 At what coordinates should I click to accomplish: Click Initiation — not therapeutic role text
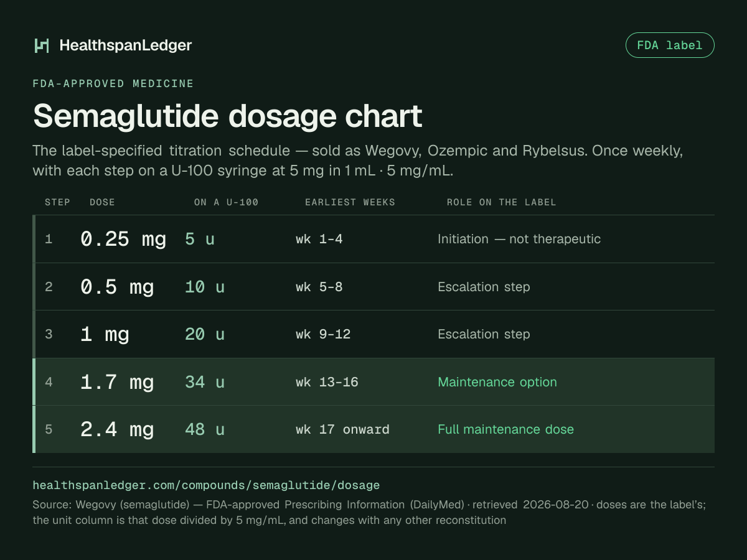pyautogui.click(x=519, y=239)
